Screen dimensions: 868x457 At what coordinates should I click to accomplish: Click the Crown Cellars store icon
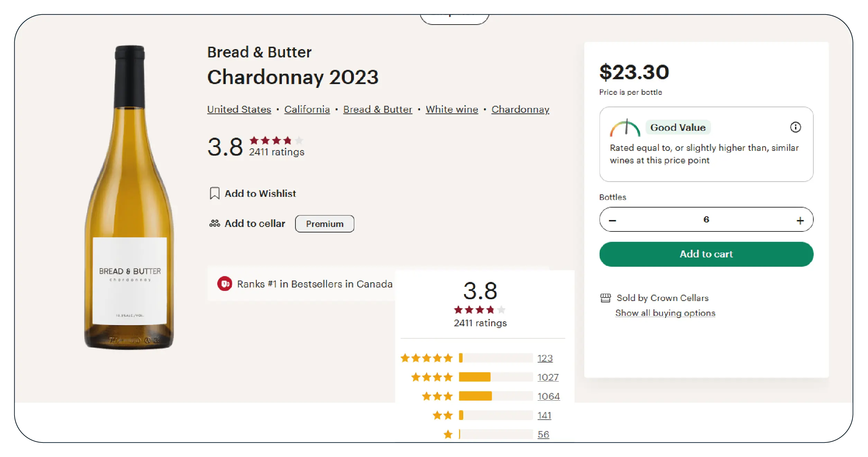coord(605,298)
